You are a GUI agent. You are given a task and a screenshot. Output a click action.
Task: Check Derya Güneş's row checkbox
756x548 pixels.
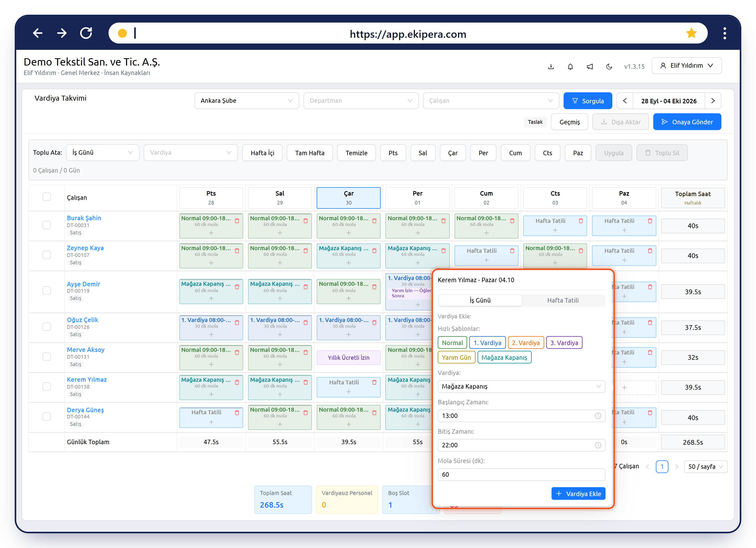coord(47,416)
